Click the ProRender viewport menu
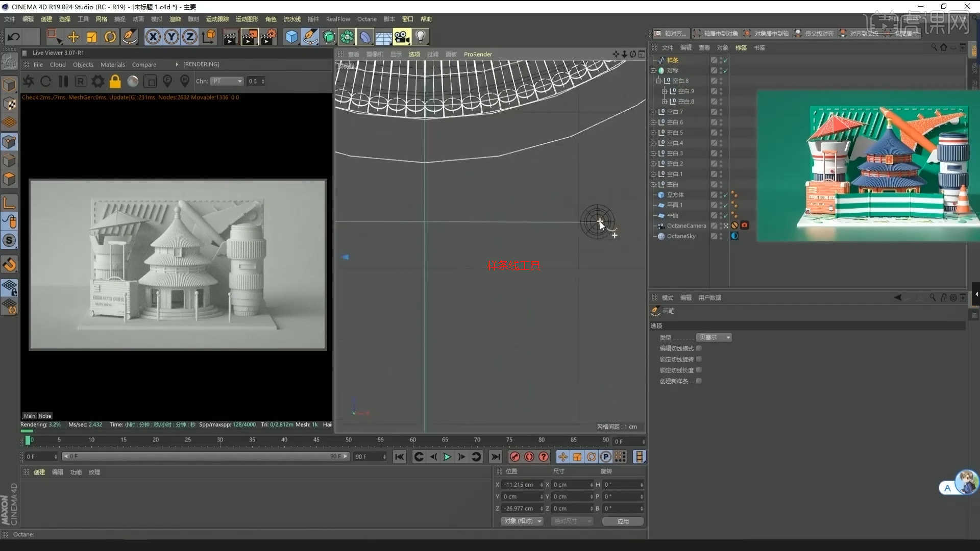The width and height of the screenshot is (980, 551). [478, 55]
